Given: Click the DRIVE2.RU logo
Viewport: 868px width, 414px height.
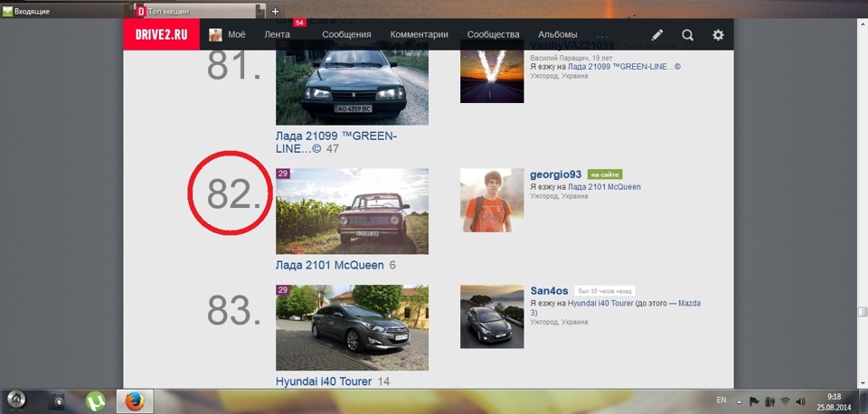Looking at the screenshot, I should click(x=161, y=35).
